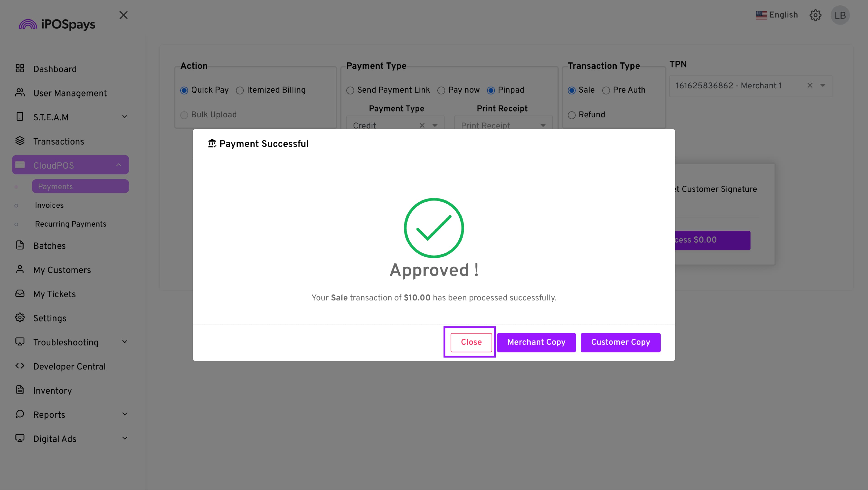Click the Batches file icon
The width and height of the screenshot is (868, 490).
pos(20,245)
